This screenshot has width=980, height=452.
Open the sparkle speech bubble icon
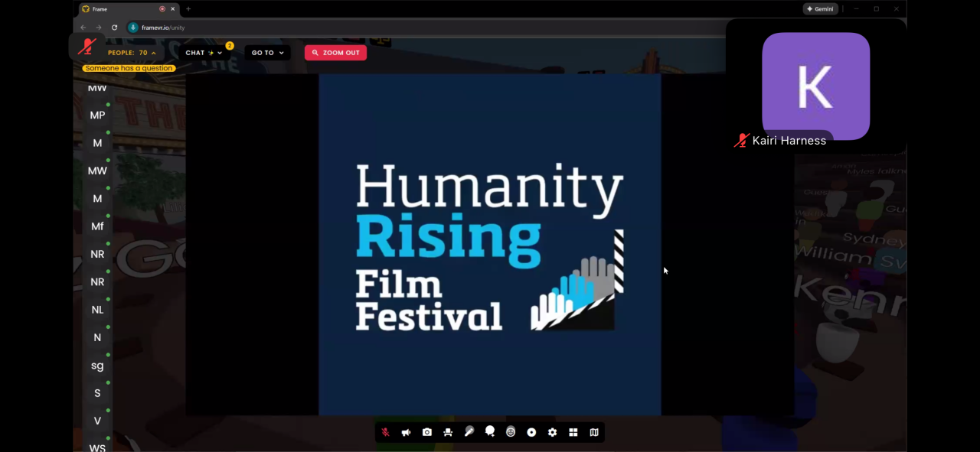[x=490, y=432]
